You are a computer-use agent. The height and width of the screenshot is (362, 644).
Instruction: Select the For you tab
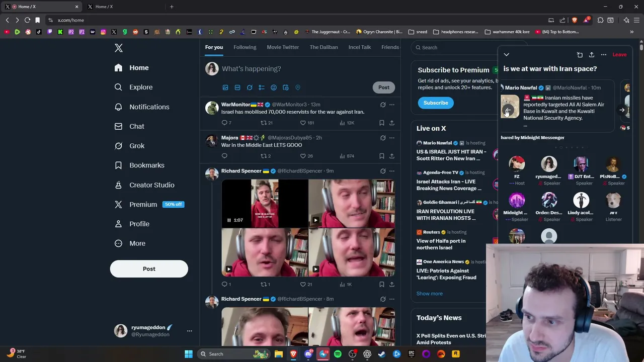pyautogui.click(x=214, y=47)
